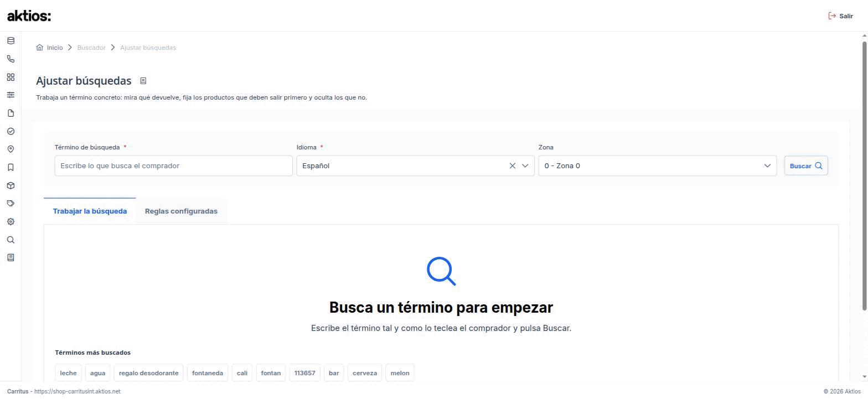Select the 'fontan' term chip
The height and width of the screenshot is (399, 868).
[271, 373]
